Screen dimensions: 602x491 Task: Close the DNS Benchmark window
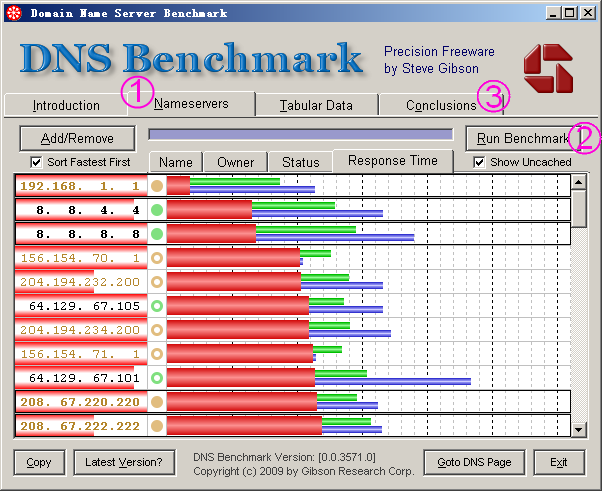[x=588, y=13]
